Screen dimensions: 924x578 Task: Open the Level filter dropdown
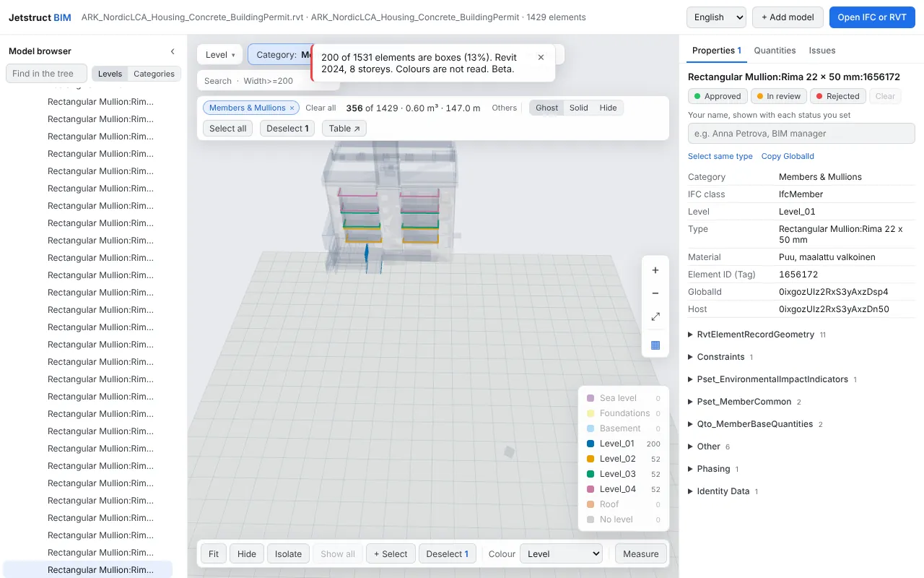pos(220,55)
